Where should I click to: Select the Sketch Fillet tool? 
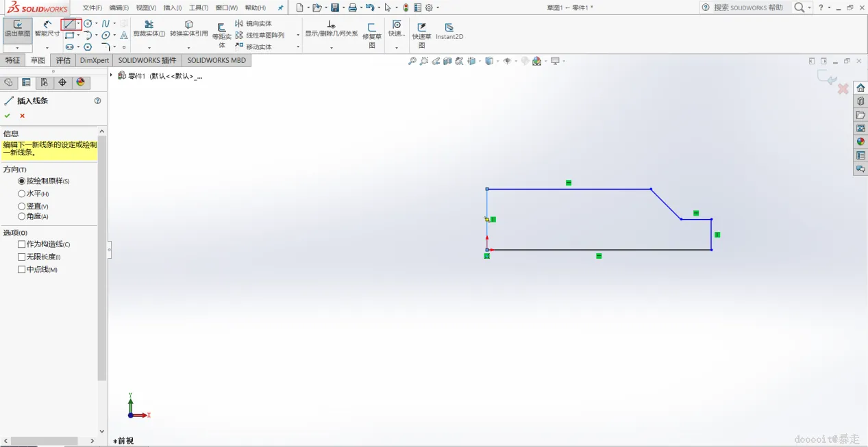click(106, 47)
